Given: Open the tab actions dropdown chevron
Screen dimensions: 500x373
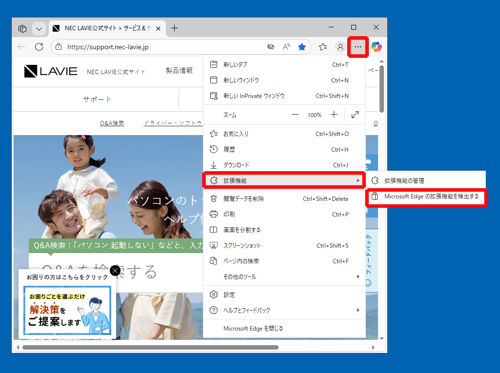Looking at the screenshot, I should point(39,29).
